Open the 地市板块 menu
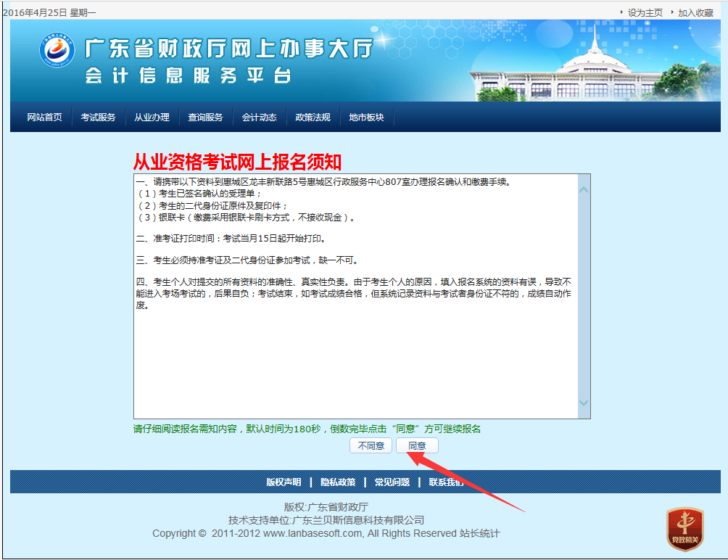Image resolution: width=728 pixels, height=560 pixels. click(x=366, y=118)
